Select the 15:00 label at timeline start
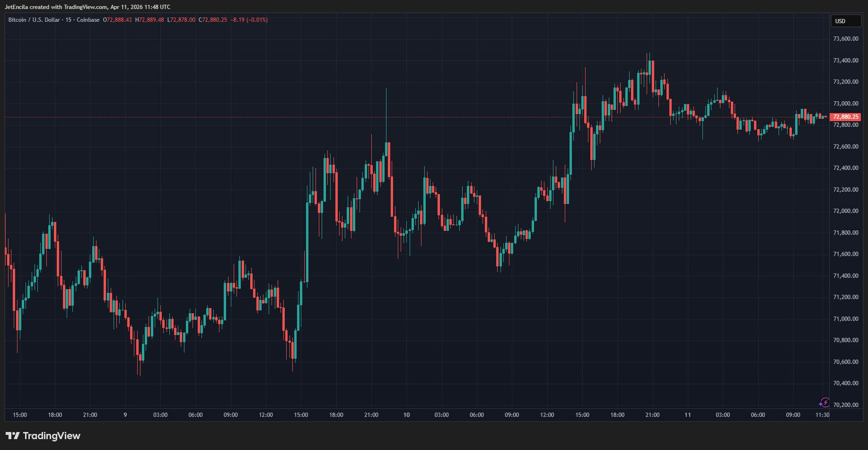 coord(20,415)
